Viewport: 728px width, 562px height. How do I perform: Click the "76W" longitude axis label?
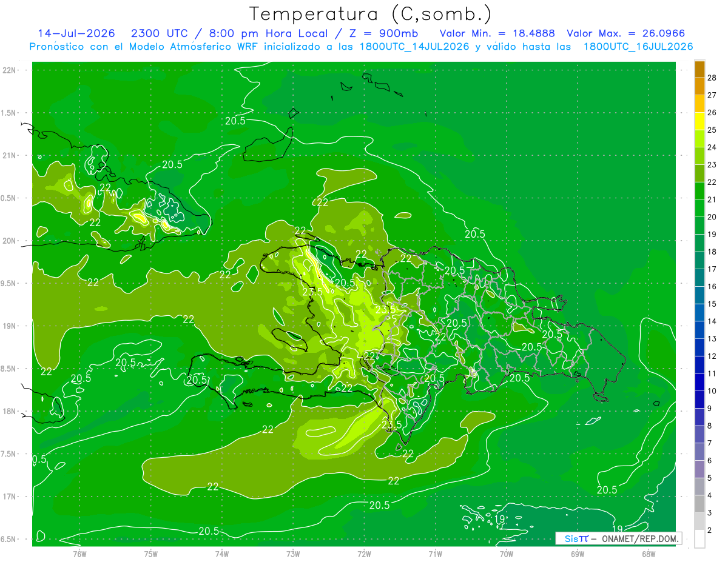coord(79,553)
